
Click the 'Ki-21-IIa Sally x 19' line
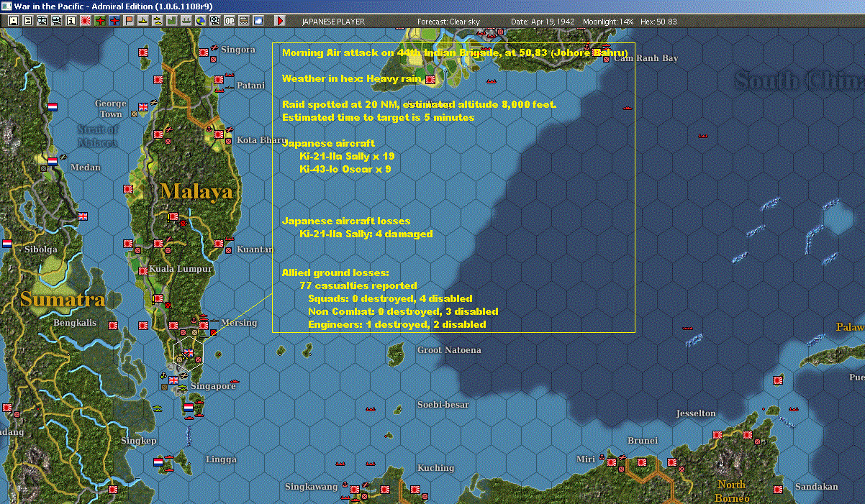[x=347, y=156]
